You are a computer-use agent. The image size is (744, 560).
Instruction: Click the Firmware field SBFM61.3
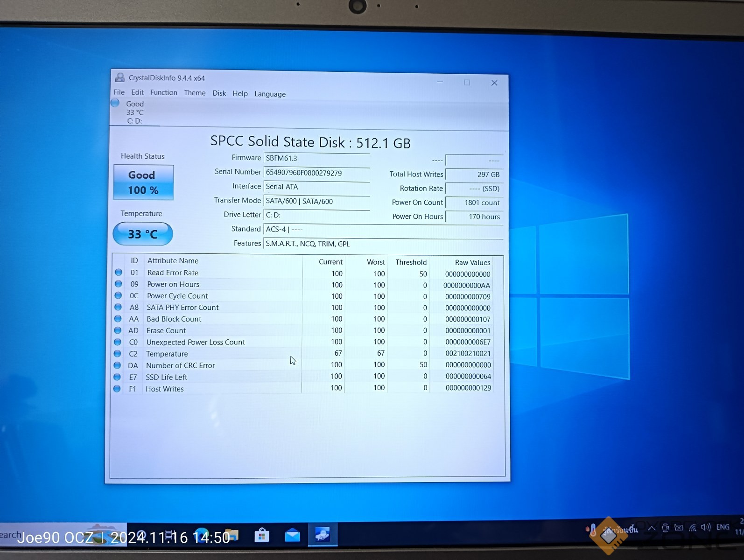(317, 158)
